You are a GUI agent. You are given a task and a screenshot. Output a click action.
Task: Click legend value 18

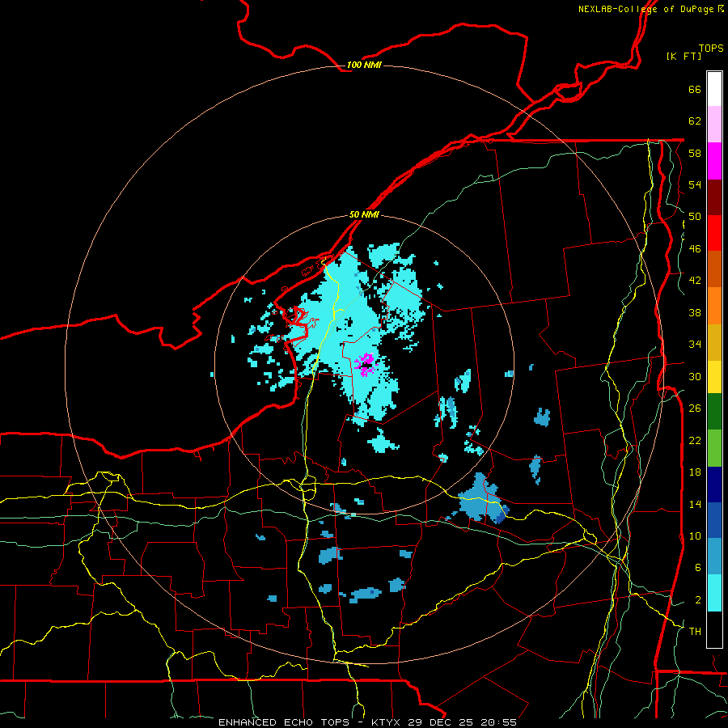695,472
